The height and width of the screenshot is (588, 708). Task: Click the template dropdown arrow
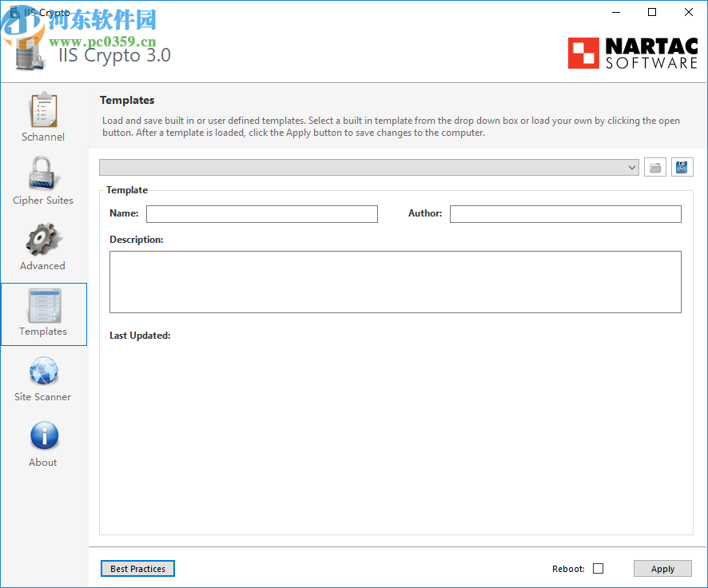[631, 167]
